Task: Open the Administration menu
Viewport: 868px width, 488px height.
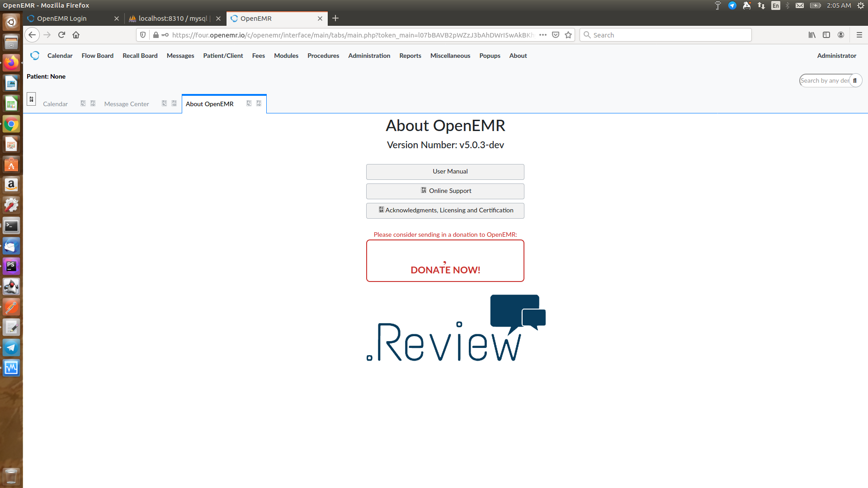Action: (x=369, y=56)
